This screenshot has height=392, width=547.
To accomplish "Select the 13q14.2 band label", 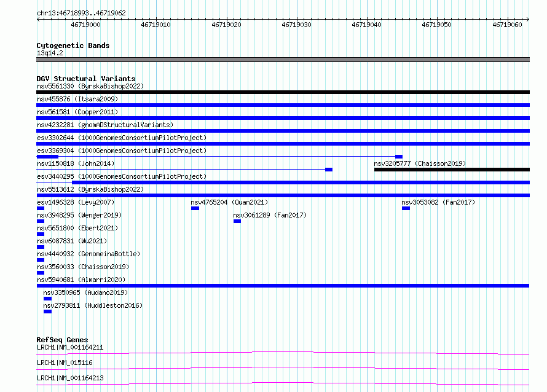I will [x=50, y=53].
